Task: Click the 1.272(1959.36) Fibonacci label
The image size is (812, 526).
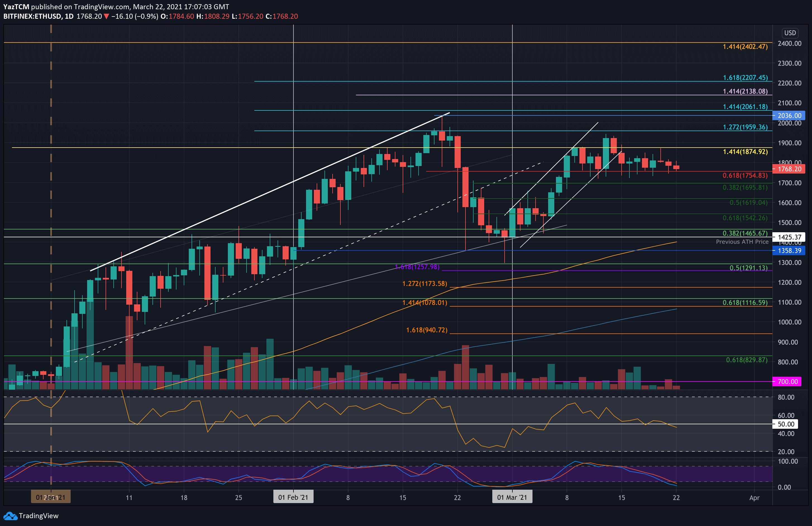Action: point(745,127)
